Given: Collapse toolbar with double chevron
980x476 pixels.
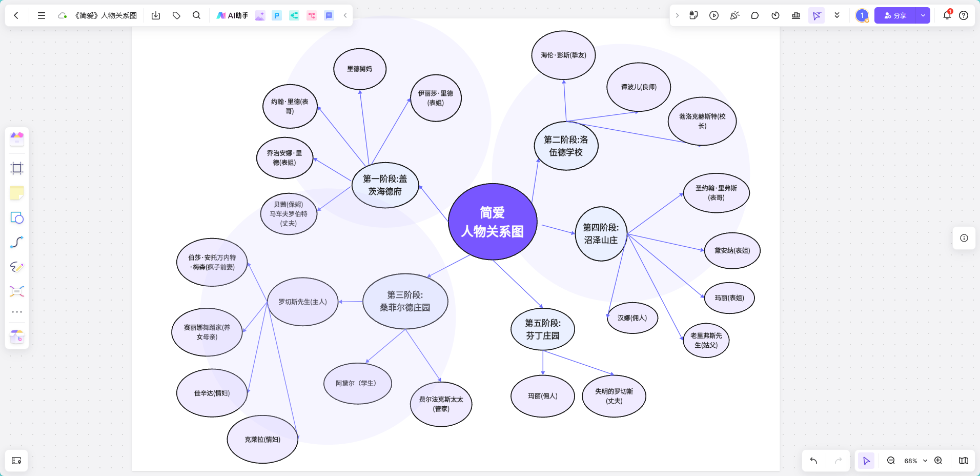Looking at the screenshot, I should [837, 15].
